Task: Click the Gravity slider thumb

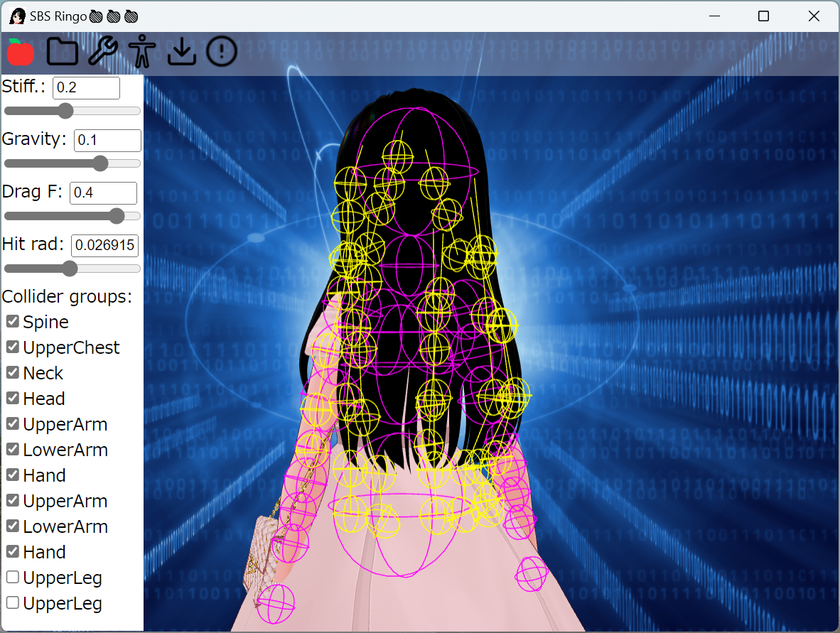Action: click(100, 163)
